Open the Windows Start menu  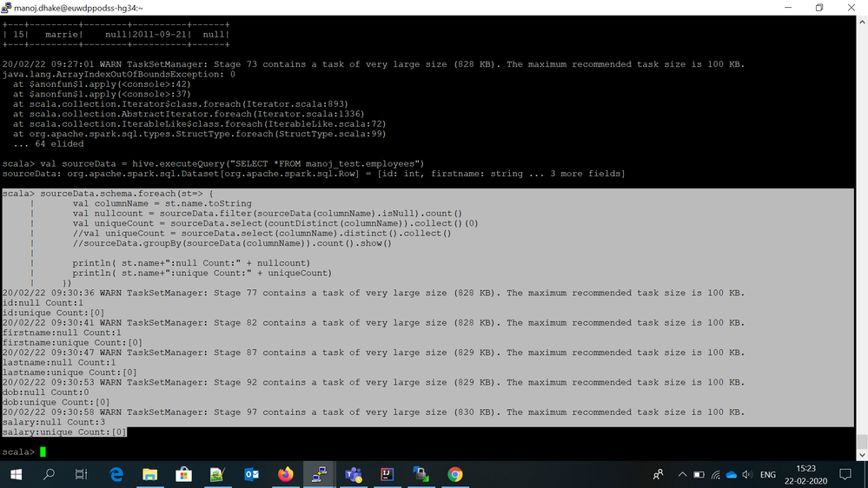coord(16,475)
